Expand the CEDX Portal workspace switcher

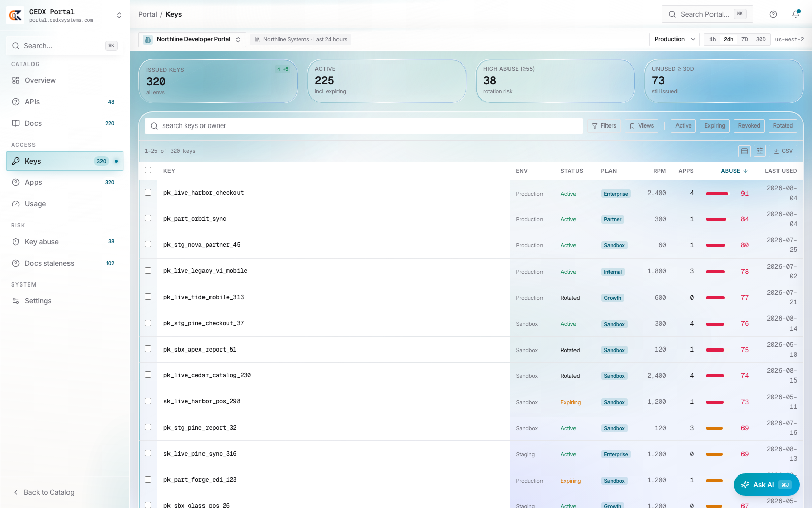119,15
